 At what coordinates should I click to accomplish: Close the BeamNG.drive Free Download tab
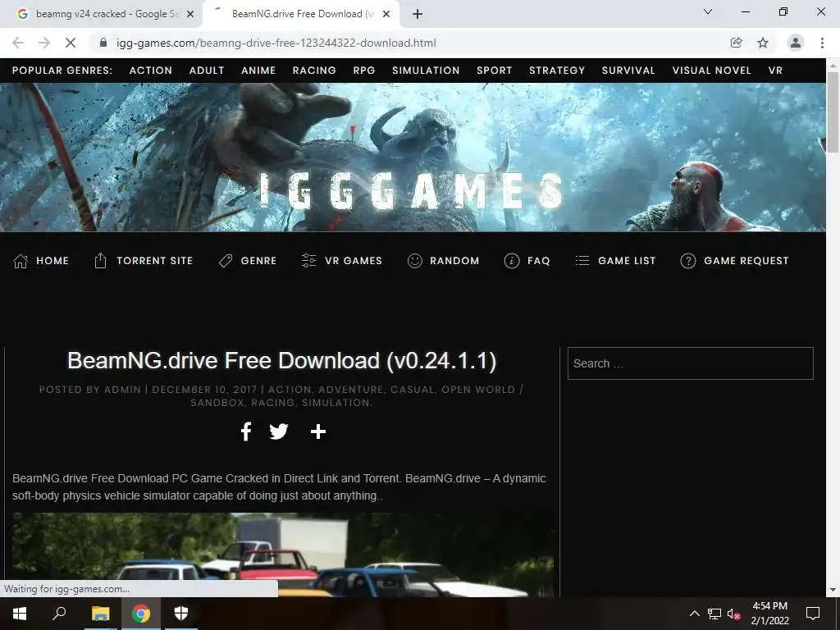386,14
